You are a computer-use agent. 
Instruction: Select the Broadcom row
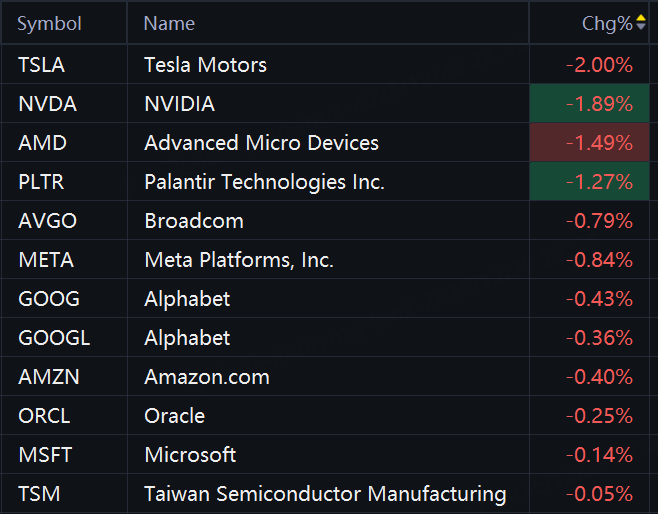click(x=194, y=221)
